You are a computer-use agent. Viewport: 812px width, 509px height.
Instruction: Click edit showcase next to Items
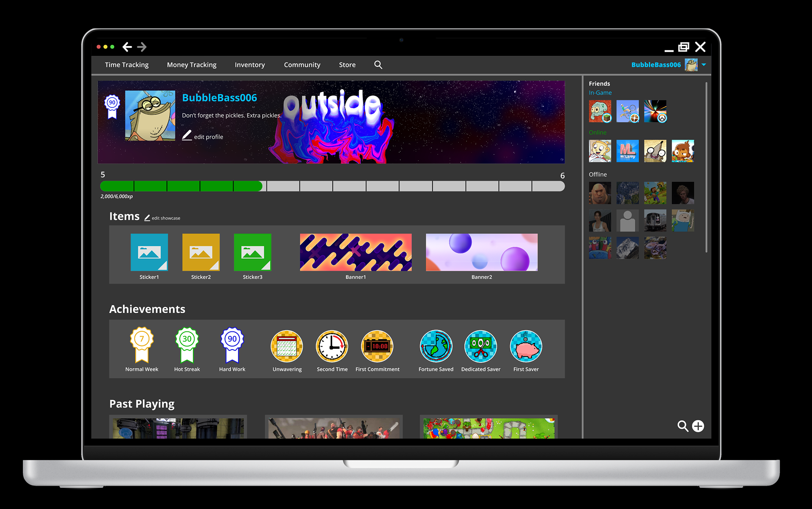162,218
